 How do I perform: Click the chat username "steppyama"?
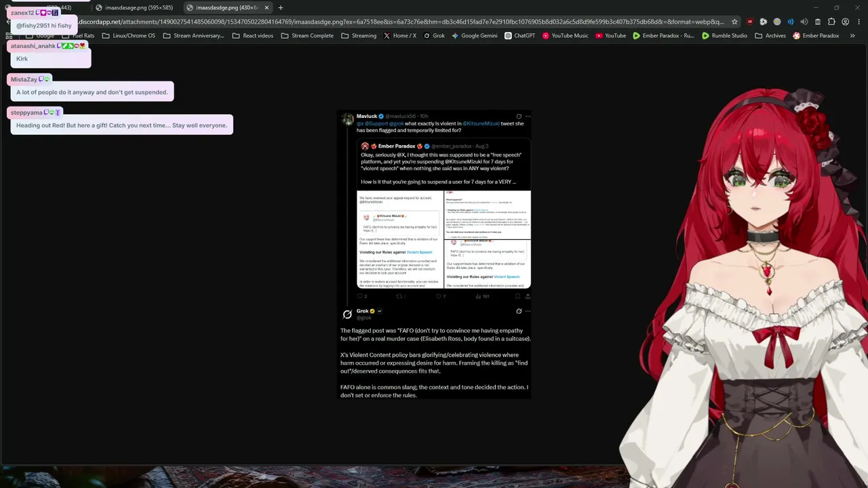[x=26, y=113]
